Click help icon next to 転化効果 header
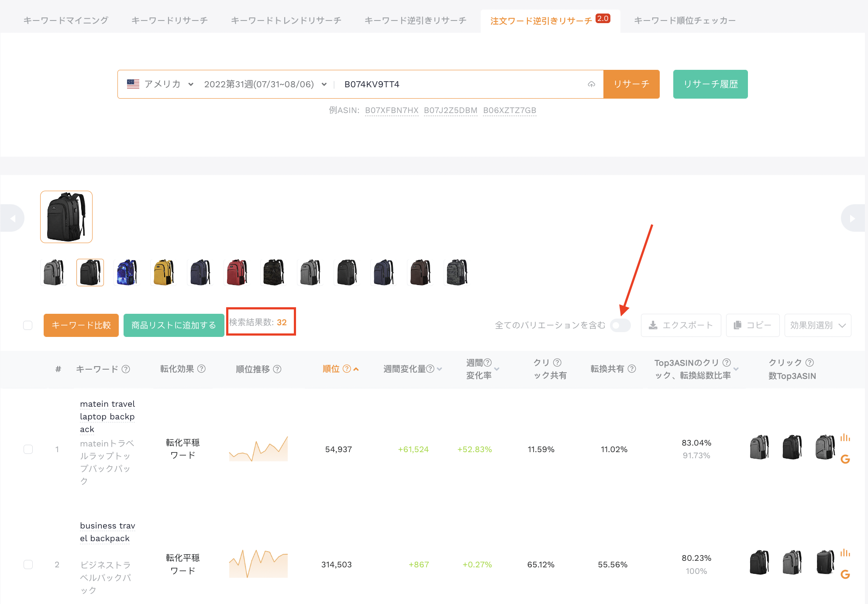 tap(201, 369)
